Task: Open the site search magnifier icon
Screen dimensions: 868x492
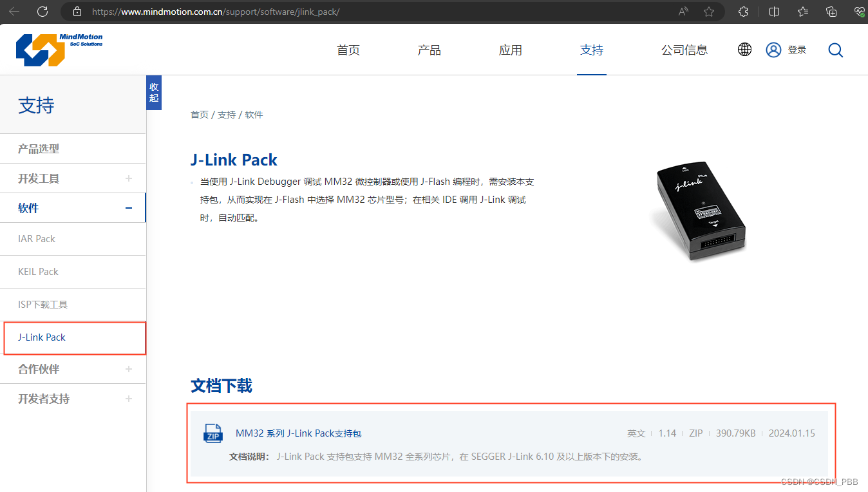Action: point(835,50)
